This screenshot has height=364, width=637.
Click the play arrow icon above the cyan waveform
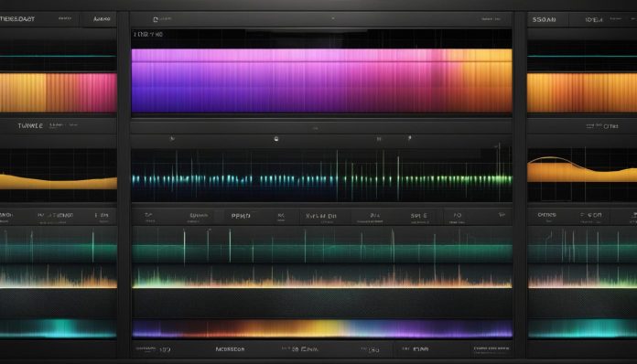[172, 139]
